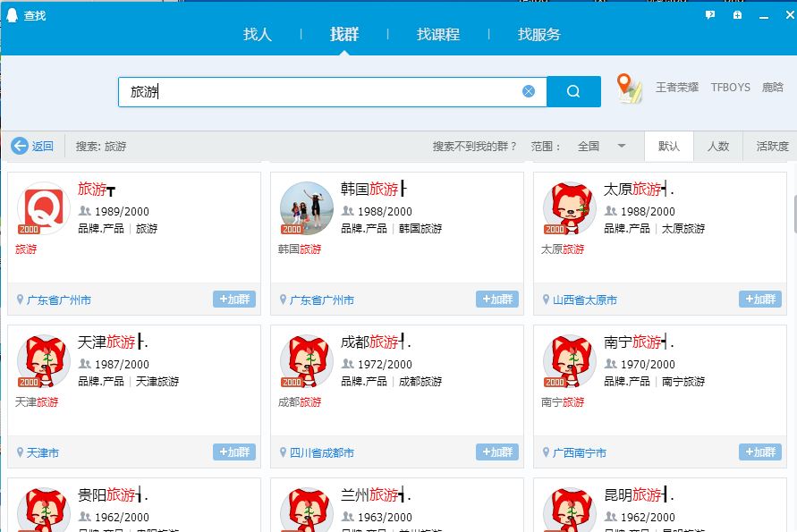Viewport: 797px width, 532px height.
Task: Click the 鹿晗 hot keyword
Action: point(773,88)
